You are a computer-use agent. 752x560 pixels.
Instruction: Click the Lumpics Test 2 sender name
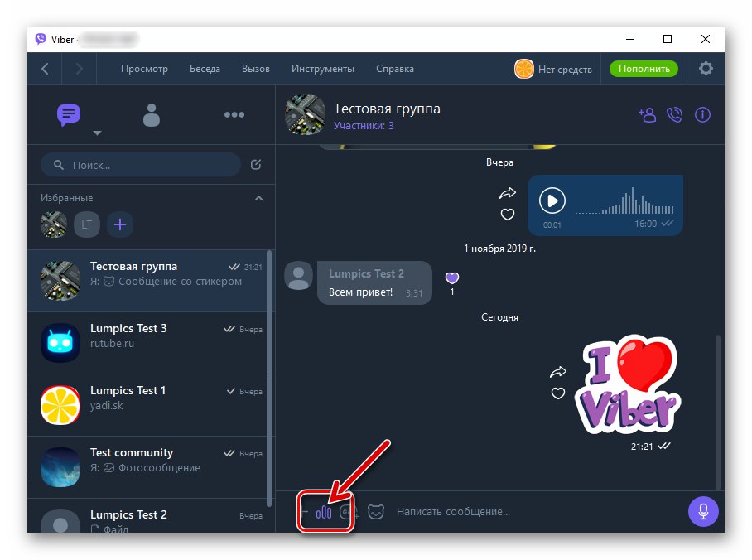point(366,273)
